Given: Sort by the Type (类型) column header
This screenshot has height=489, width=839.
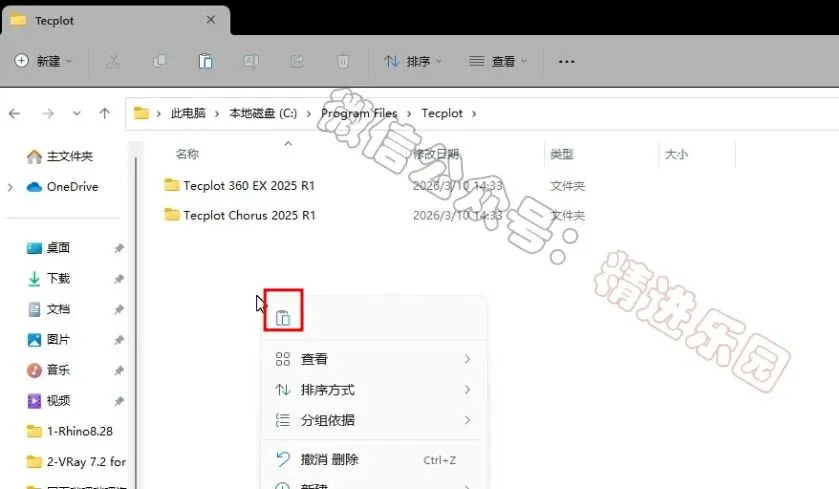Looking at the screenshot, I should [562, 154].
